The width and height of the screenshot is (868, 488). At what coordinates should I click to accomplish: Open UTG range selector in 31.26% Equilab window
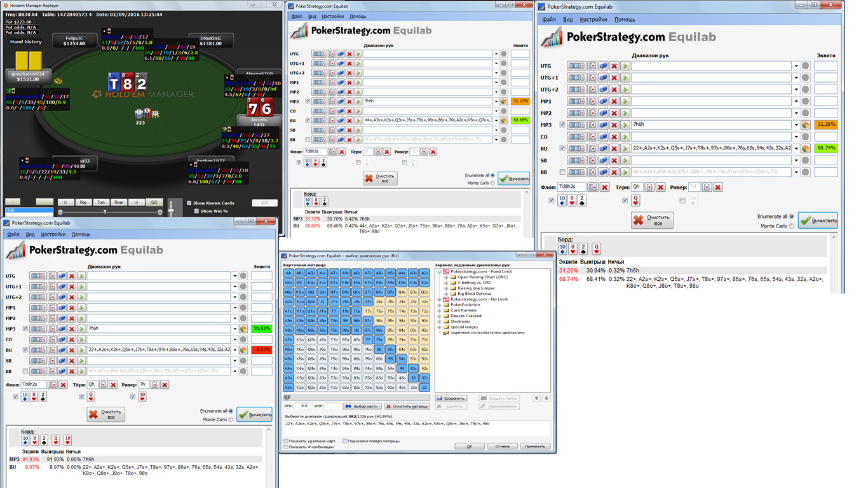tap(576, 65)
